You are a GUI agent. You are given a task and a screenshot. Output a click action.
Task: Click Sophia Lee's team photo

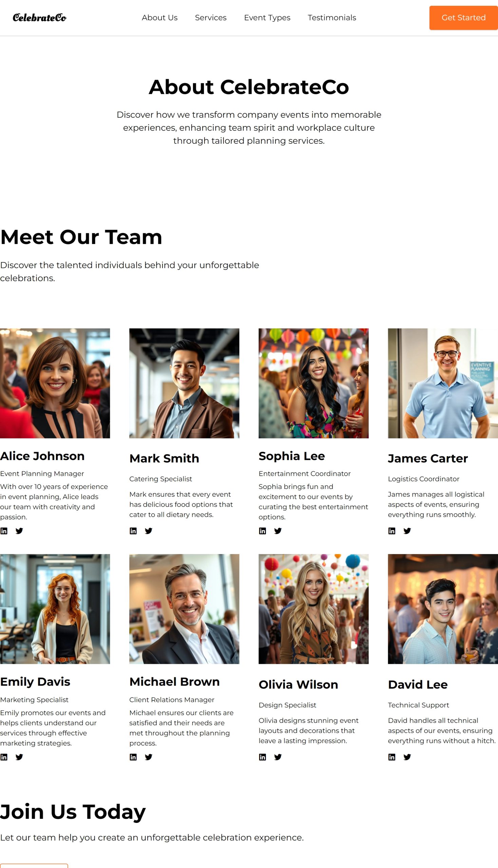pos(314,383)
